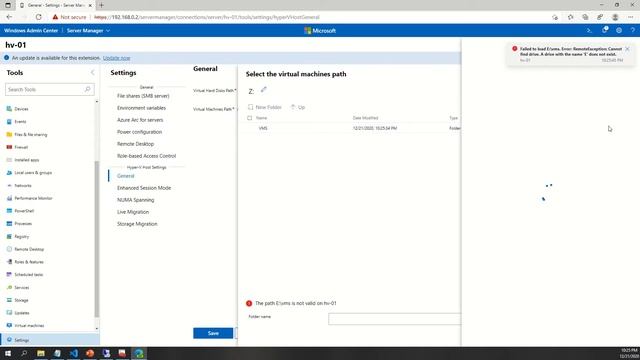Open Files & file sharing tool
The height and width of the screenshot is (360, 640).
[31, 134]
